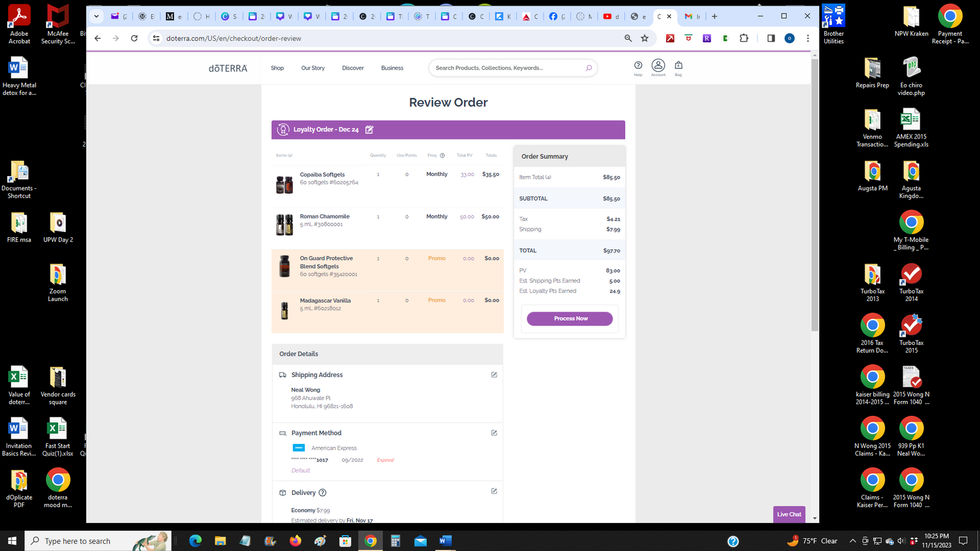
Task: Launch Microsoft Edge from the taskbar
Action: (195, 541)
